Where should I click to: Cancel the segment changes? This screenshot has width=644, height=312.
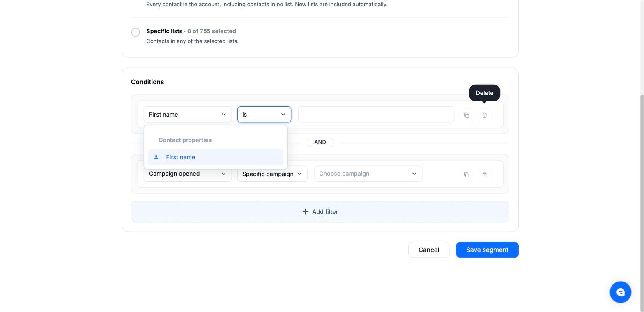tap(429, 250)
